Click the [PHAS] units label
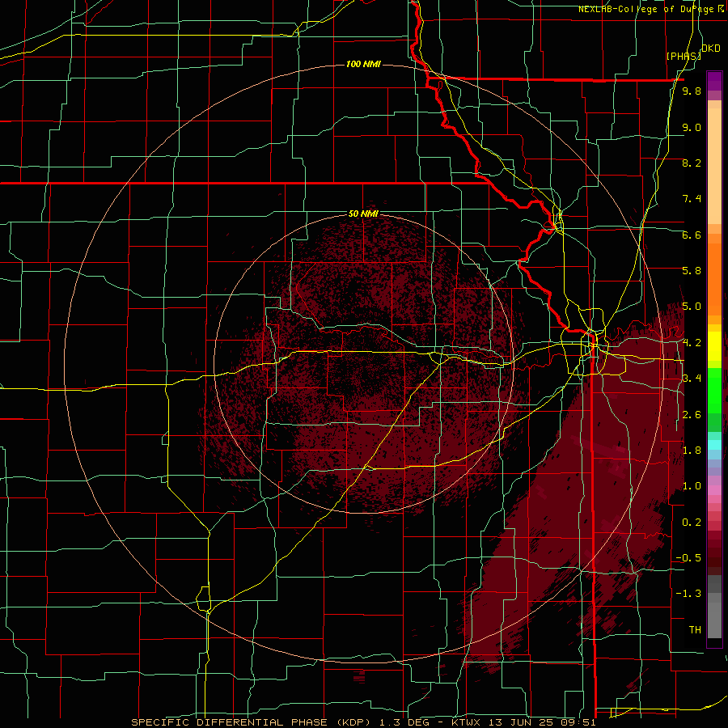The height and width of the screenshot is (728, 728). (x=684, y=56)
